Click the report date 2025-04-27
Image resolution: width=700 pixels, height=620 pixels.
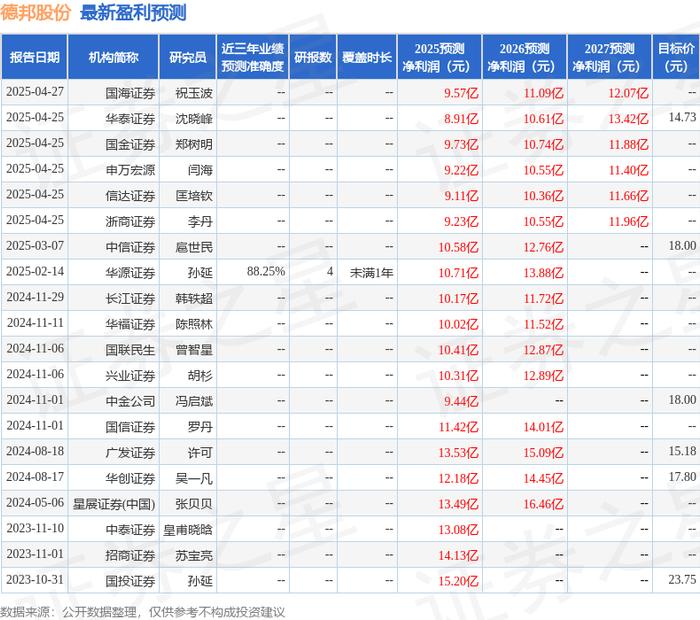pos(35,92)
